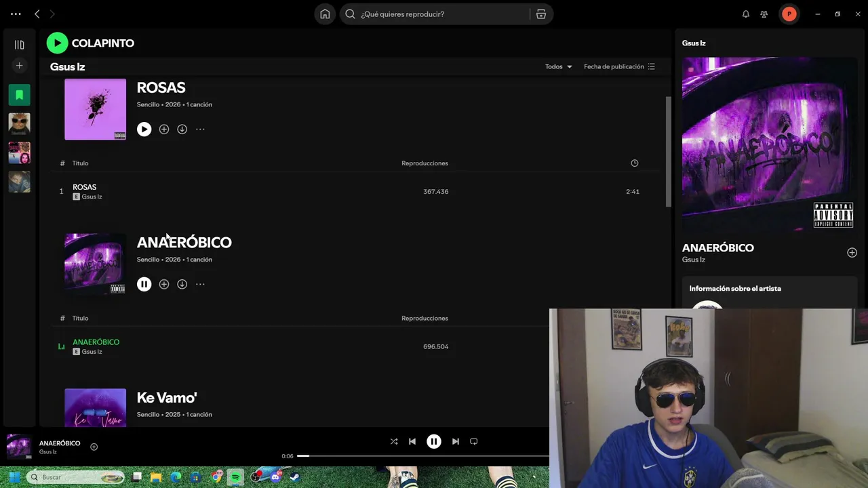The width and height of the screenshot is (868, 488).
Task: Add ANAERÓBICO to liked from right panel
Action: click(852, 253)
